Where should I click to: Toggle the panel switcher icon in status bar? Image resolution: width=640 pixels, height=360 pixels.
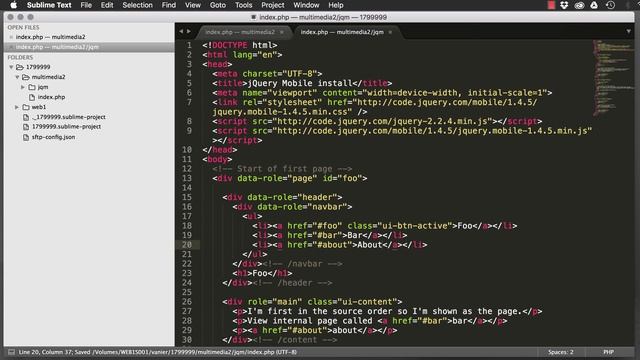11,352
